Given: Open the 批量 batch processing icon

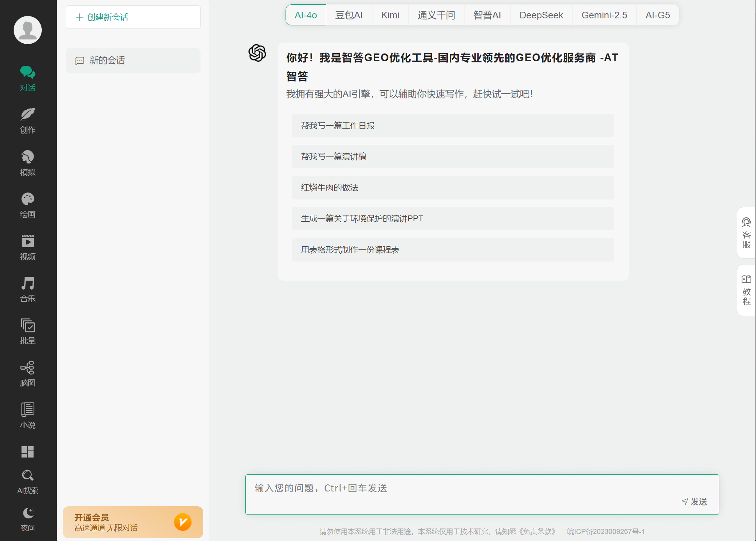Looking at the screenshot, I should coord(28,326).
